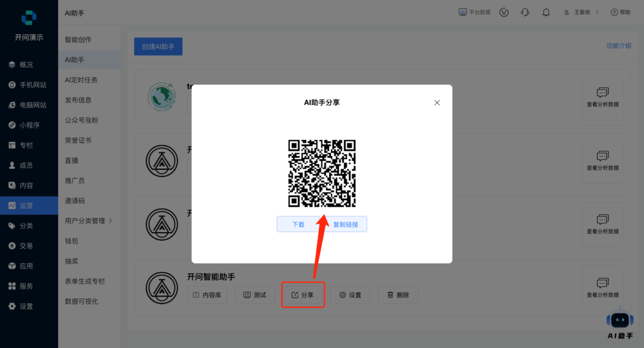This screenshot has width=644, height=348.
Task: Open 概况 in the left sidebar
Action: [29, 64]
